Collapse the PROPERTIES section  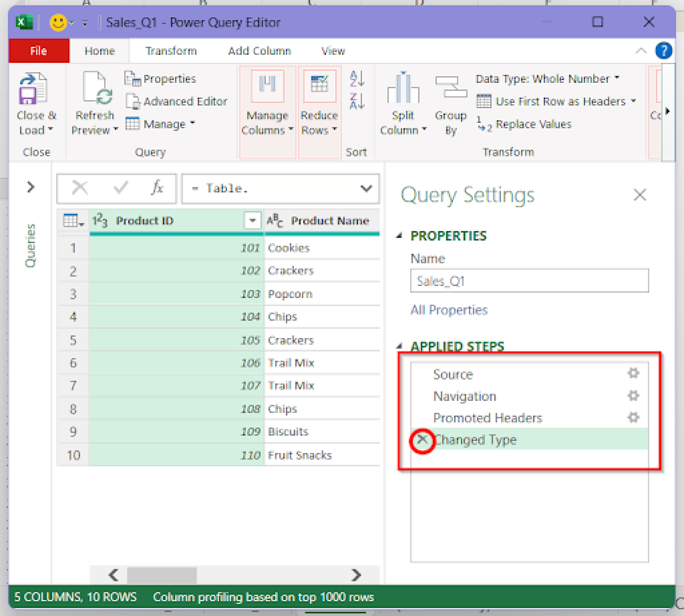coord(399,236)
